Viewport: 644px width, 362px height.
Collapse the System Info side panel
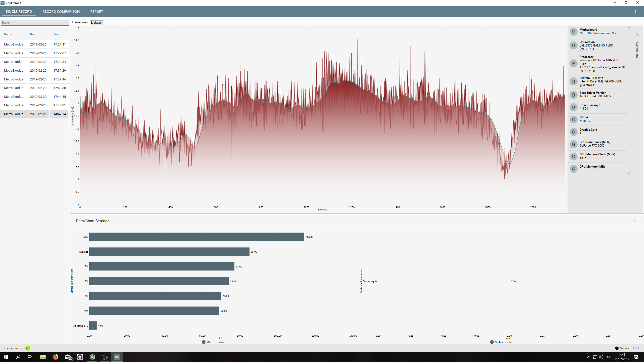click(x=637, y=35)
